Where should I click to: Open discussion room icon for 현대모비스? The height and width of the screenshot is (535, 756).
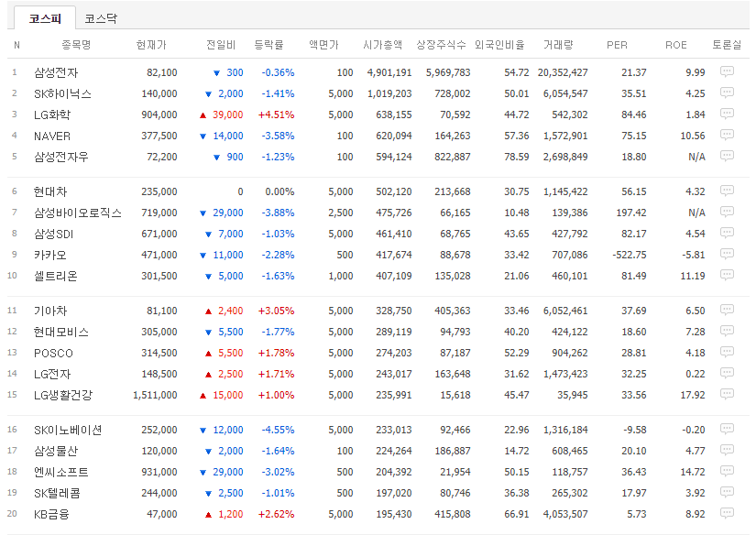tap(727, 331)
